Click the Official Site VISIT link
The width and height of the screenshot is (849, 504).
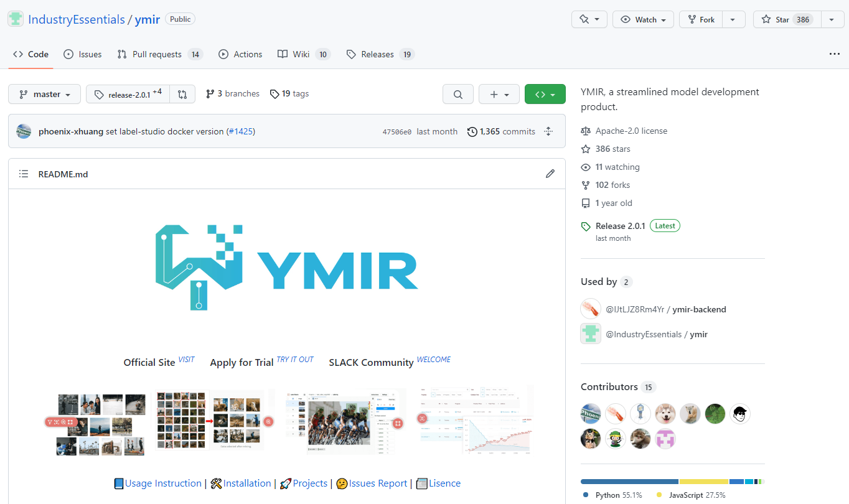pos(186,360)
